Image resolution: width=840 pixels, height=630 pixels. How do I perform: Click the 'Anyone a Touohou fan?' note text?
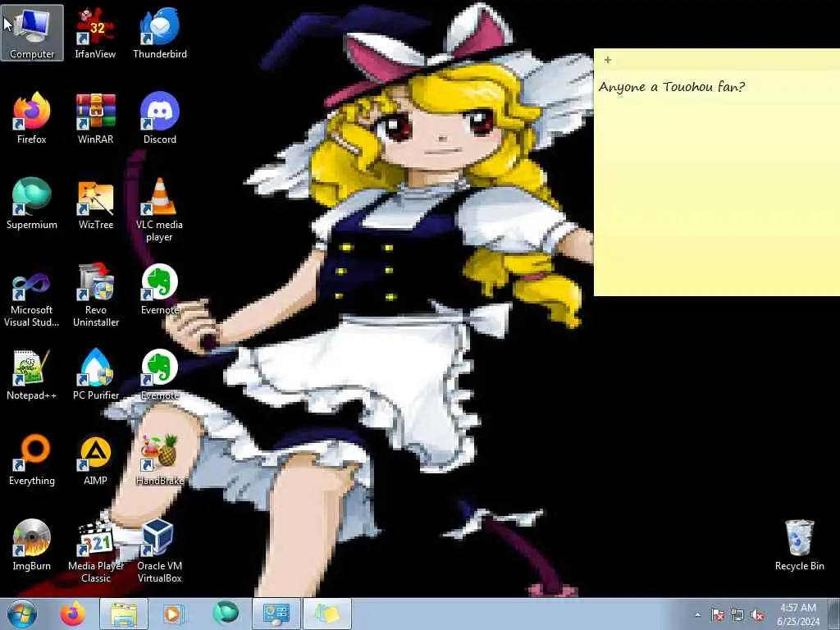(x=671, y=87)
